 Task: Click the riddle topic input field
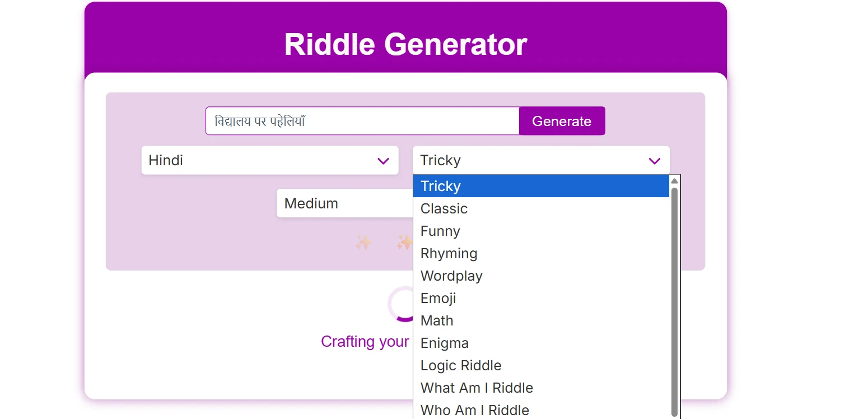click(362, 121)
